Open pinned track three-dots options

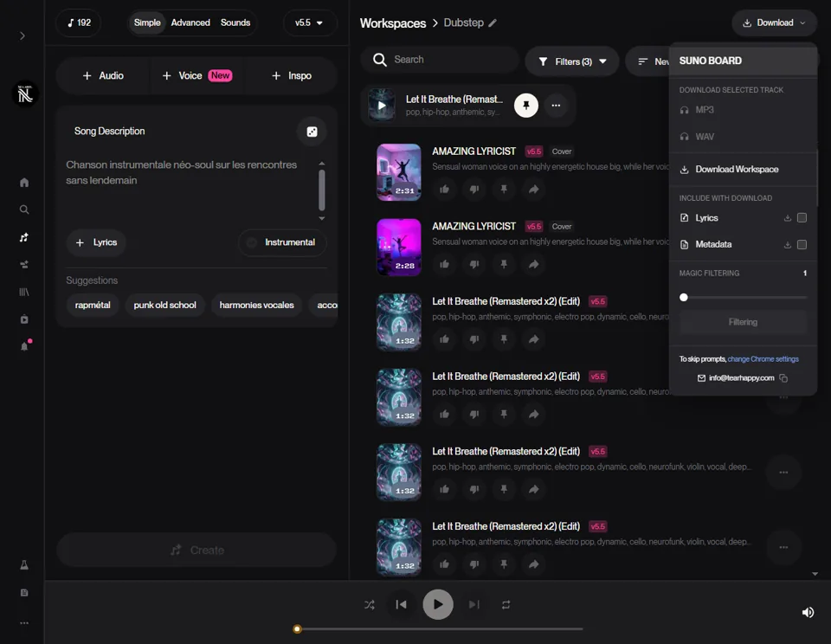tap(556, 105)
